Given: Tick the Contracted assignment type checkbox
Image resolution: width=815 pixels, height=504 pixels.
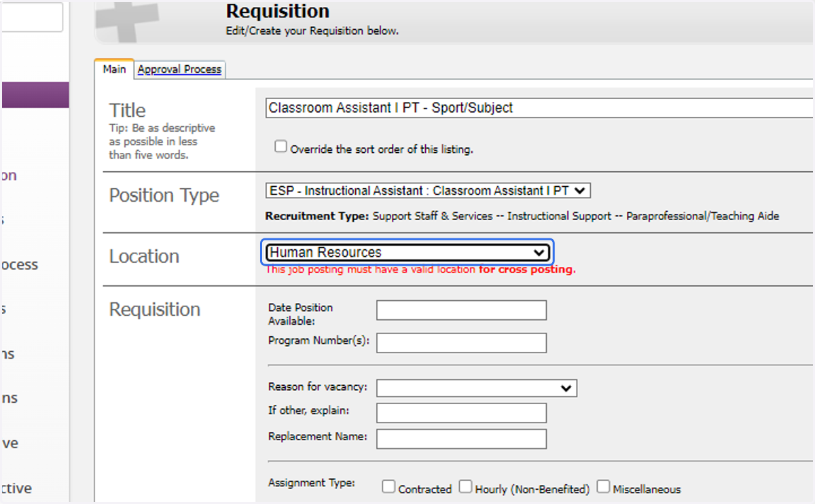Looking at the screenshot, I should tap(388, 486).
